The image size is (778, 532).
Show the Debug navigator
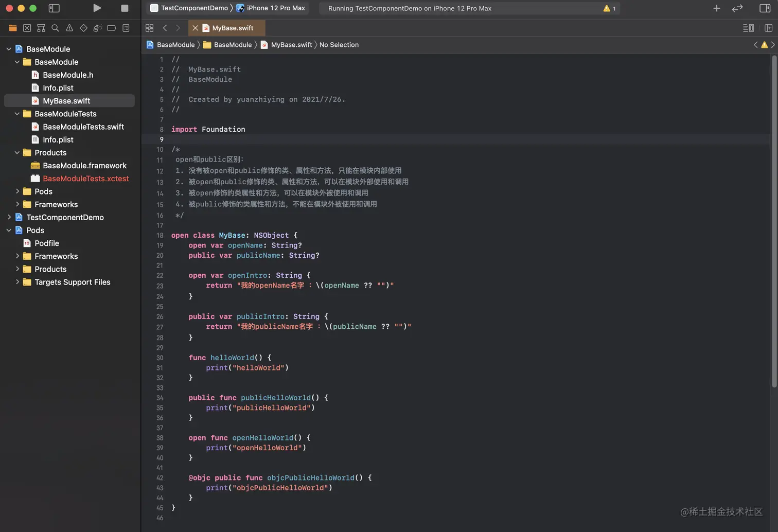[x=97, y=28]
